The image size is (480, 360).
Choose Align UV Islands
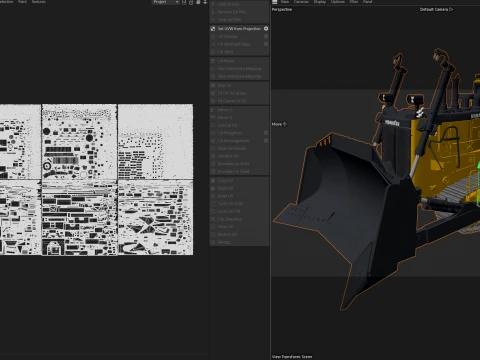239,148
